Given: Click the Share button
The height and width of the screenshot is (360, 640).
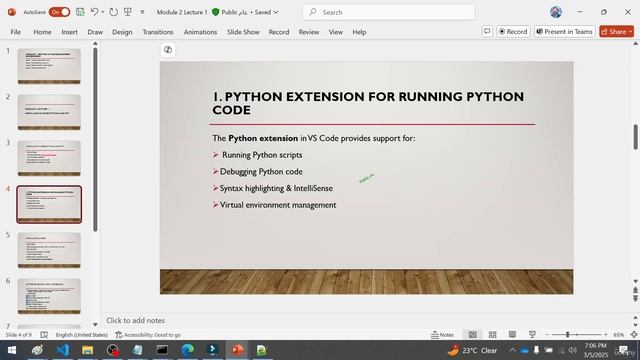Looking at the screenshot, I should 616,31.
